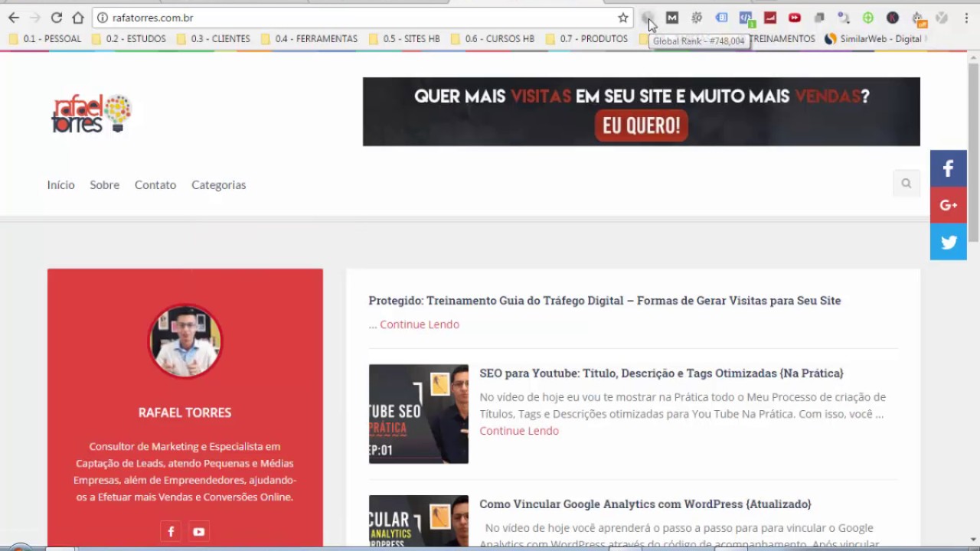Image resolution: width=980 pixels, height=551 pixels.
Task: Open the 0.7 - PRODUTOS bookmark folder
Action: (x=586, y=39)
